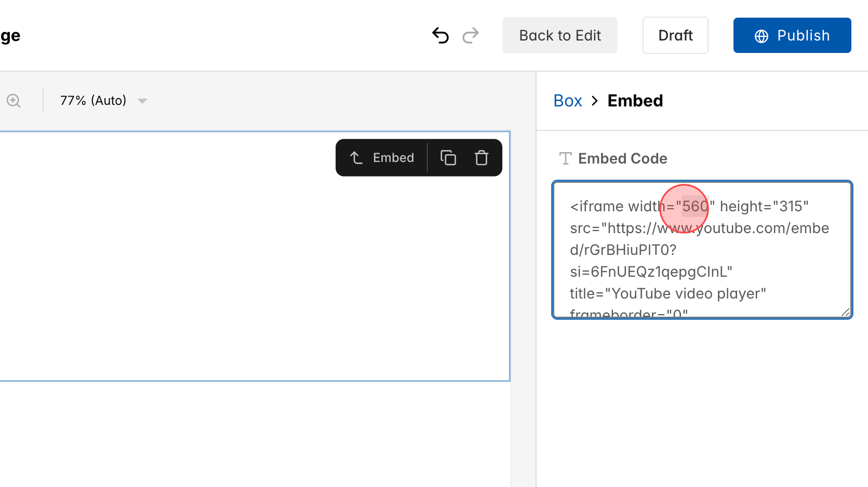Select Box in the breadcrumb
The width and height of the screenshot is (868, 487).
pyautogui.click(x=568, y=100)
